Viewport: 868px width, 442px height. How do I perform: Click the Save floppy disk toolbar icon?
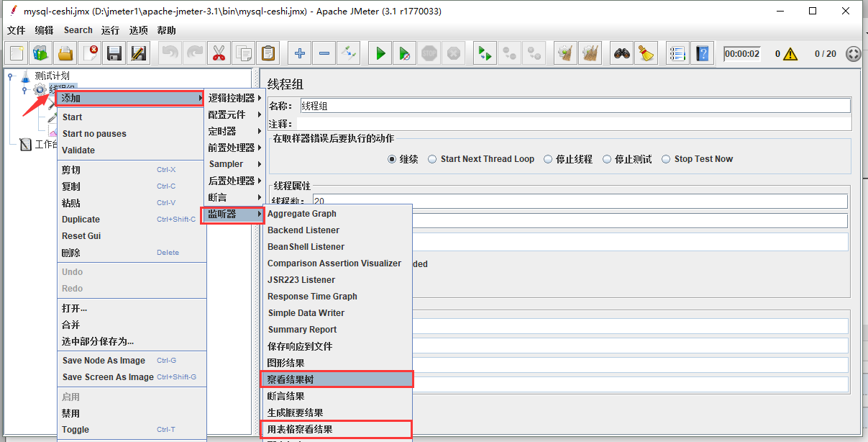click(x=114, y=53)
